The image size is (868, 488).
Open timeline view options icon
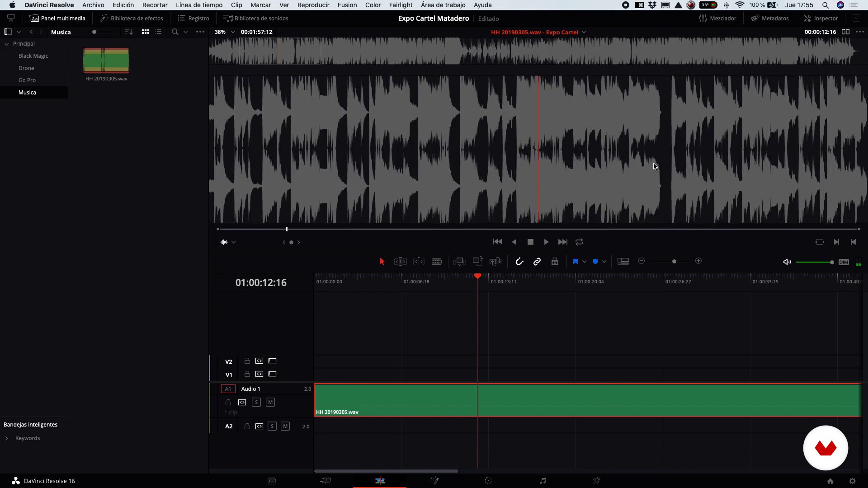click(x=623, y=261)
